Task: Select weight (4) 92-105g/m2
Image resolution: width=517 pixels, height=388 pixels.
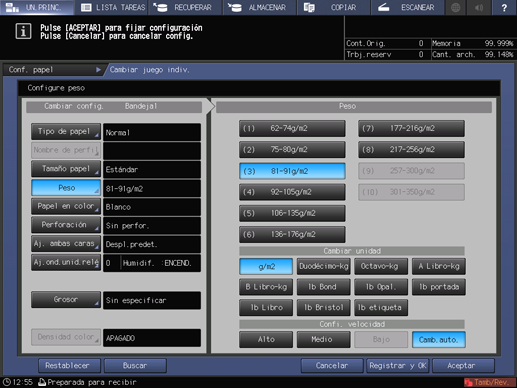Action: pyautogui.click(x=292, y=192)
